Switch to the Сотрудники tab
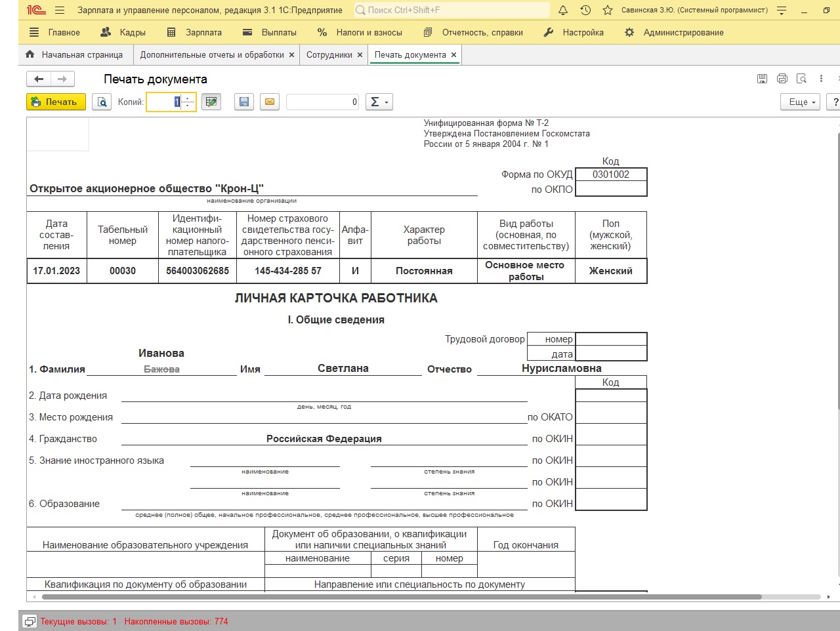Screen dimensions: 840x631 pyautogui.click(x=329, y=55)
